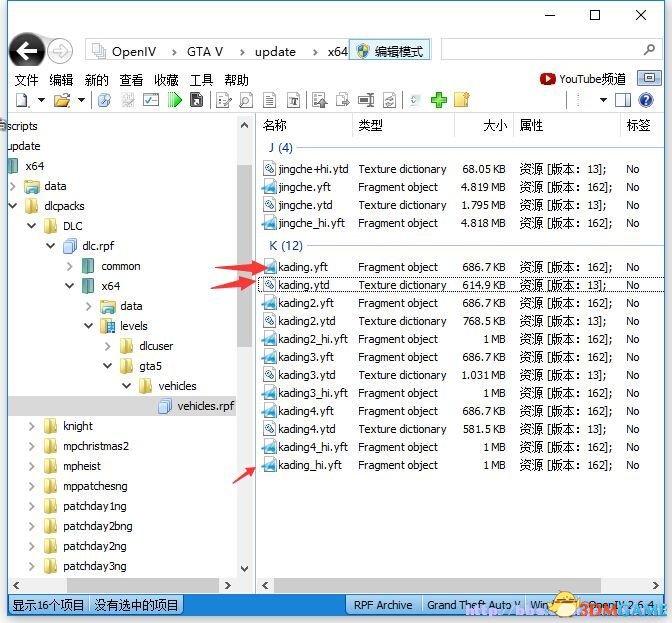Click the magnifier view toolbar icon
672x623 pixels.
(x=246, y=101)
